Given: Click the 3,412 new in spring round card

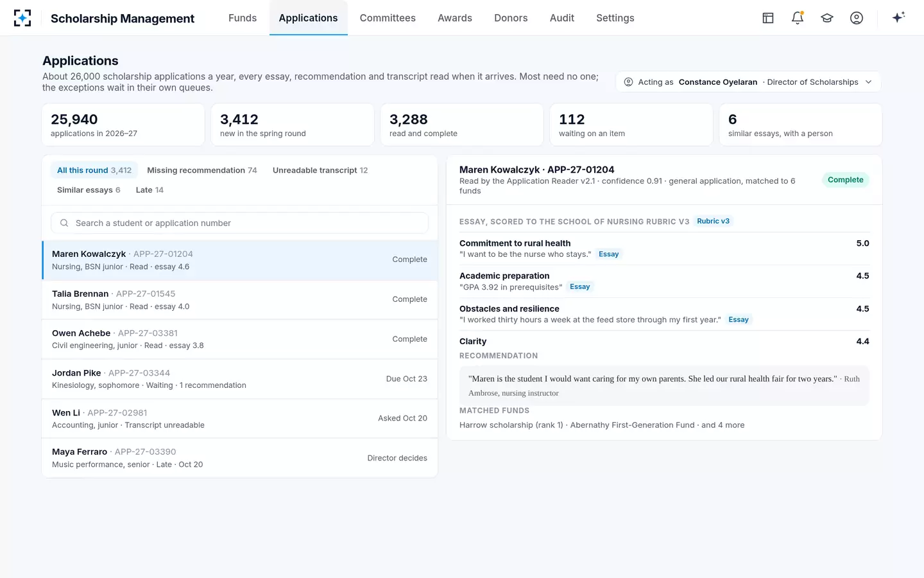Looking at the screenshot, I should tap(293, 125).
